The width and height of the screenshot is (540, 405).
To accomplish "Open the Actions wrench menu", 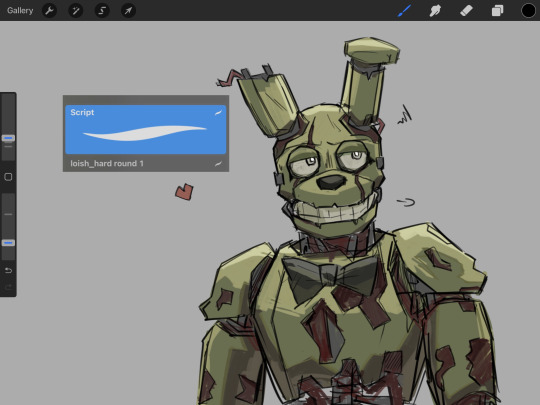I will (x=50, y=11).
